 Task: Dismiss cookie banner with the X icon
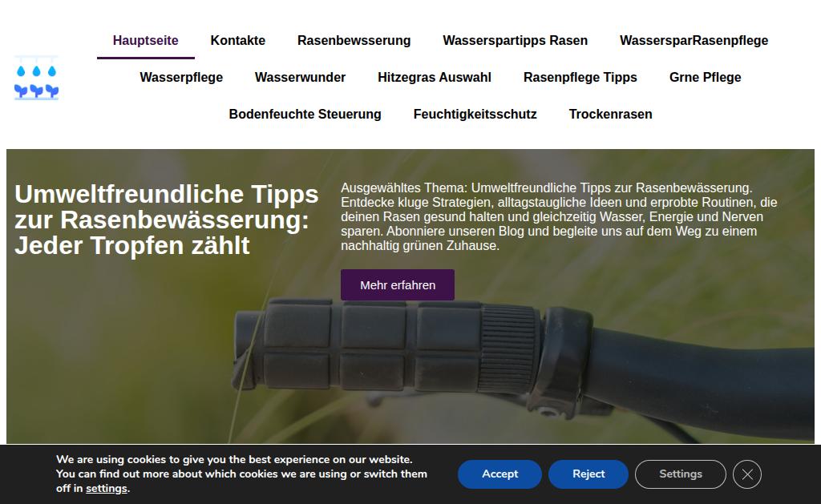coord(746,474)
